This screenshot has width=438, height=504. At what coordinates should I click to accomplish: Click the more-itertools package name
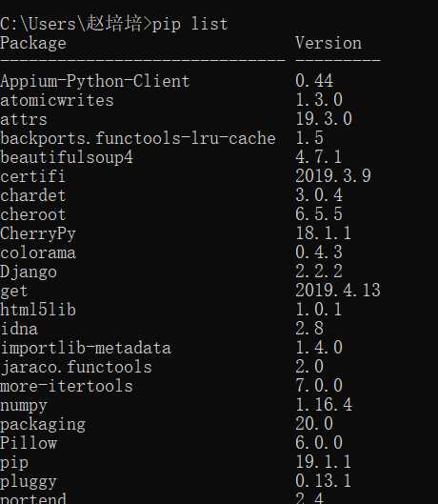67,386
